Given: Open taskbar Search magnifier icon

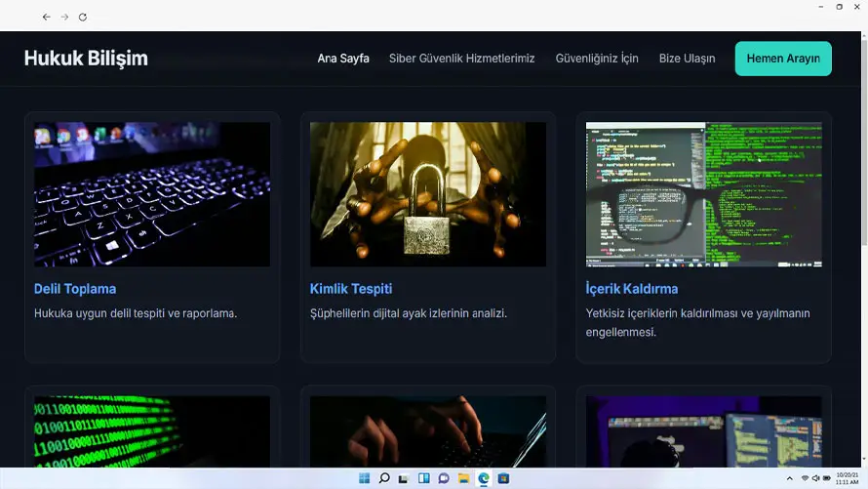Looking at the screenshot, I should (384, 478).
